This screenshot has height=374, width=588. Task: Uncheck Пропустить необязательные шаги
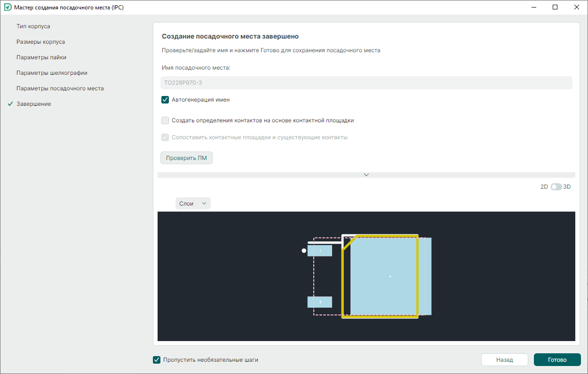(x=157, y=360)
